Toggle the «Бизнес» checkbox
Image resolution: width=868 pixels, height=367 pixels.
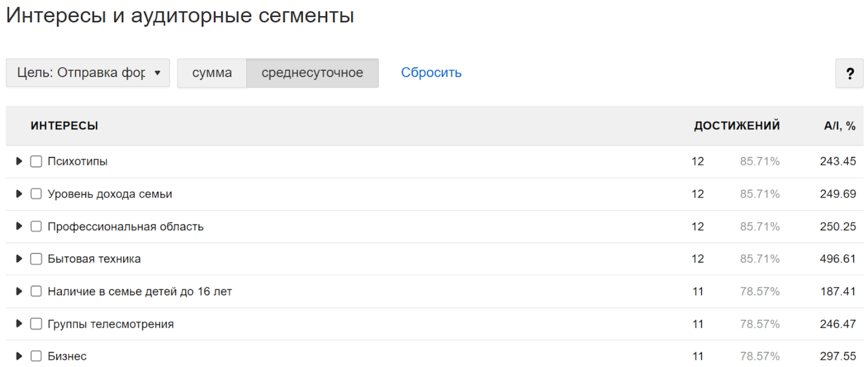coord(36,356)
